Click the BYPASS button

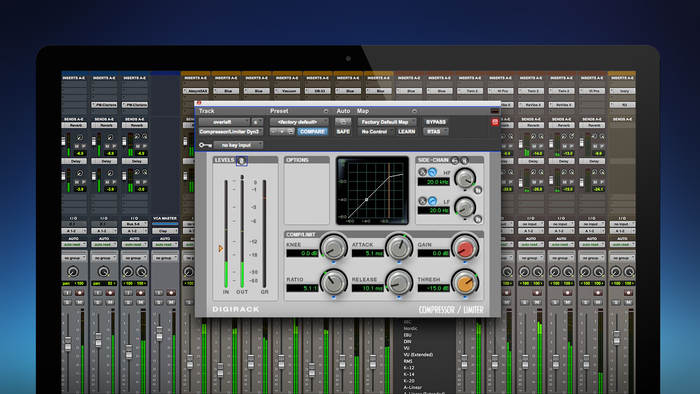click(x=436, y=122)
